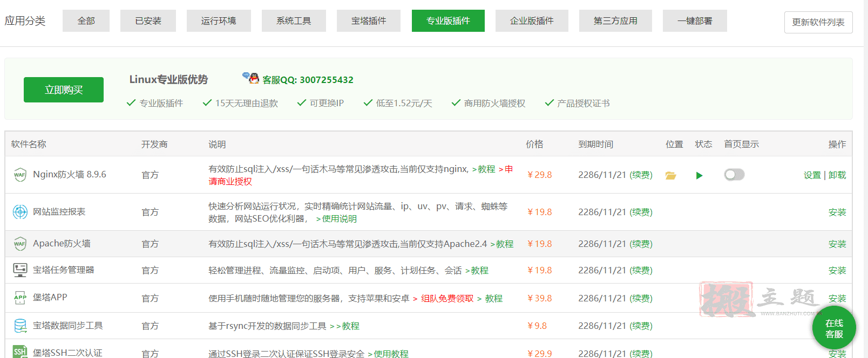
Task: Click the 网站监控报表 name text
Action: (x=59, y=211)
